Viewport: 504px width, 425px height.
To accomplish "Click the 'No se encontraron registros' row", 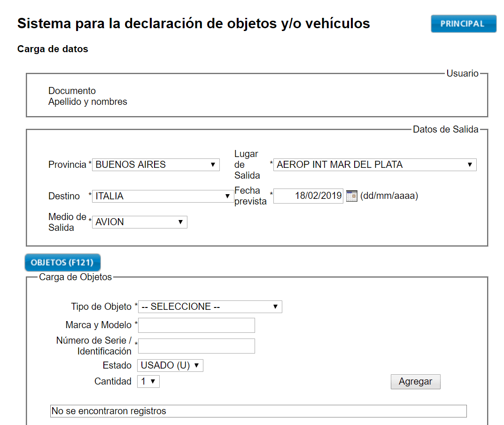I will click(x=258, y=411).
